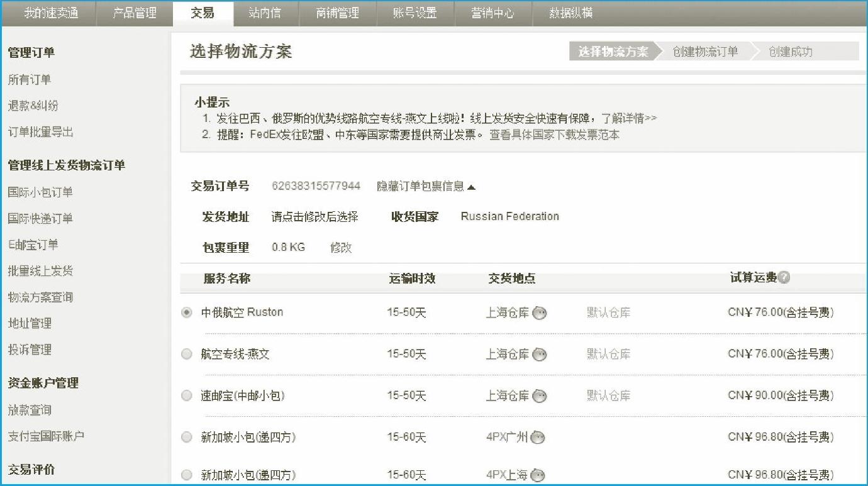Screen dimensions: 868x486
Task: Click the 资金账户管理 sidebar heading
Action: click(43, 383)
